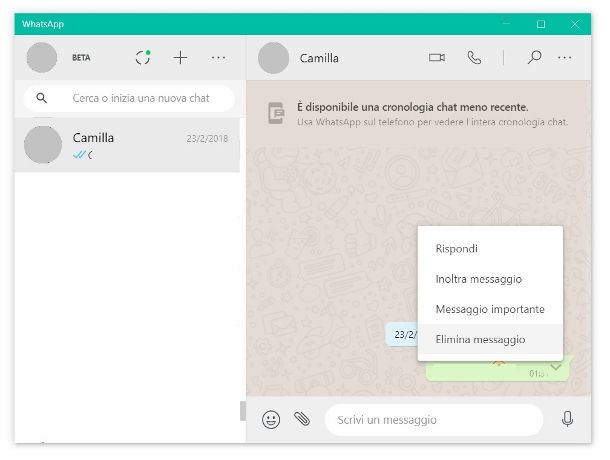Choose Inoltra messaggio from the context menu

click(x=490, y=279)
